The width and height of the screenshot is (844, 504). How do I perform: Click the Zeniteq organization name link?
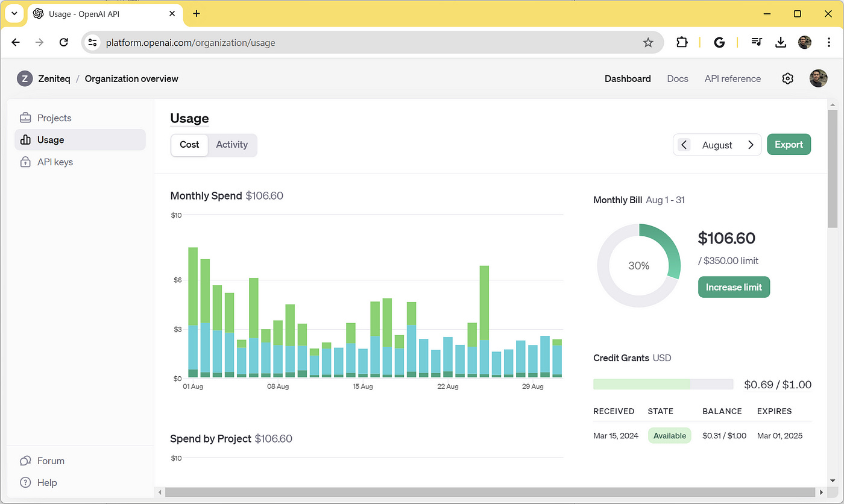point(54,78)
